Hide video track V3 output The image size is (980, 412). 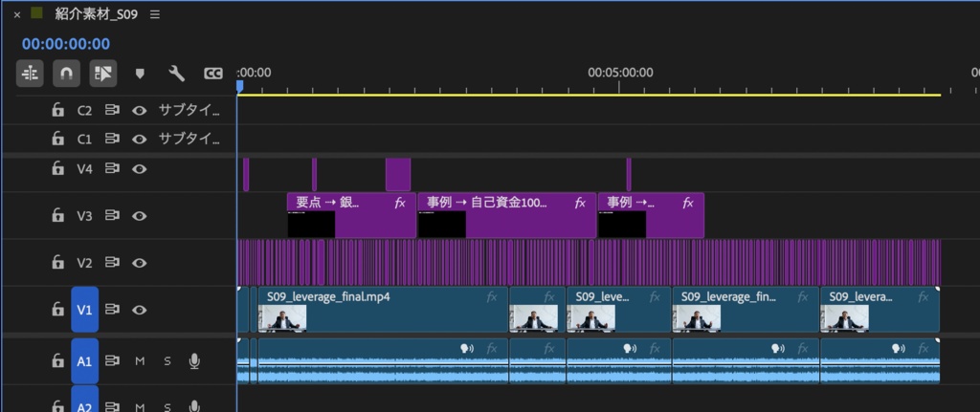pos(140,215)
